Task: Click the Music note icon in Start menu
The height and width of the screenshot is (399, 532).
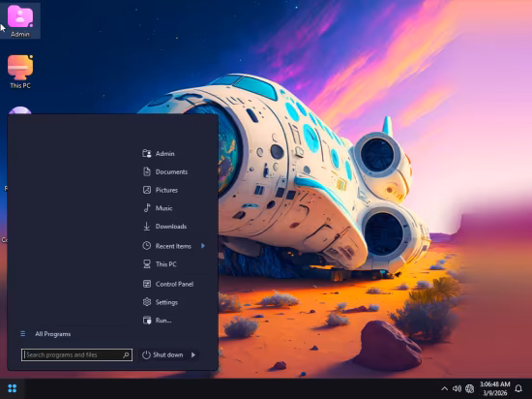Action: coord(147,208)
